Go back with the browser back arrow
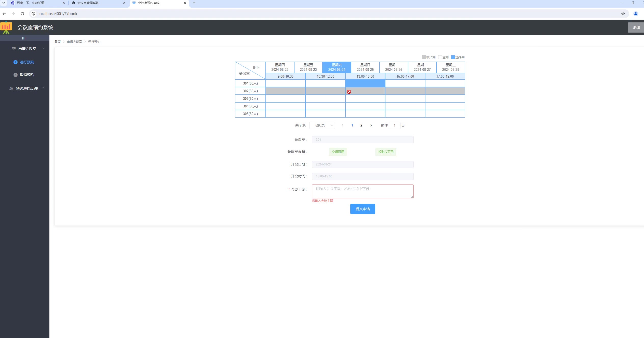This screenshot has height=338, width=644. pyautogui.click(x=4, y=14)
